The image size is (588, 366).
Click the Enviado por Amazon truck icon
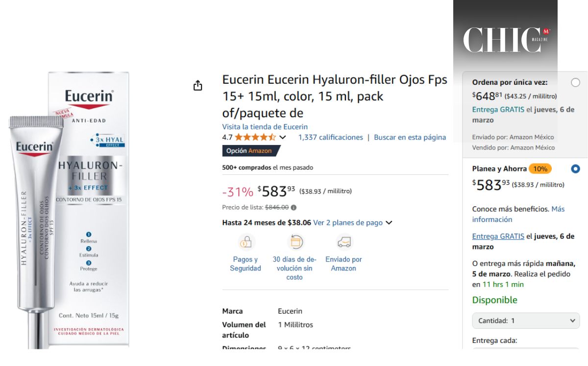point(343,242)
